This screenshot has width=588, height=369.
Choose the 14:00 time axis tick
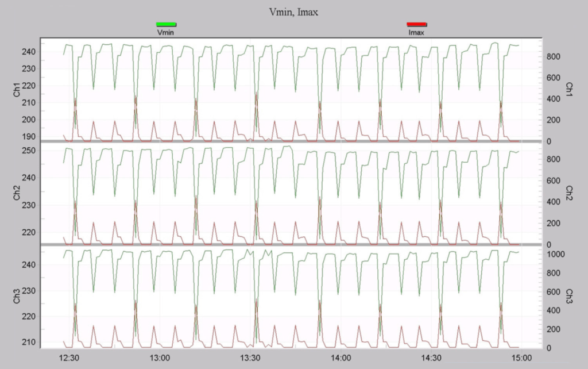pyautogui.click(x=341, y=358)
